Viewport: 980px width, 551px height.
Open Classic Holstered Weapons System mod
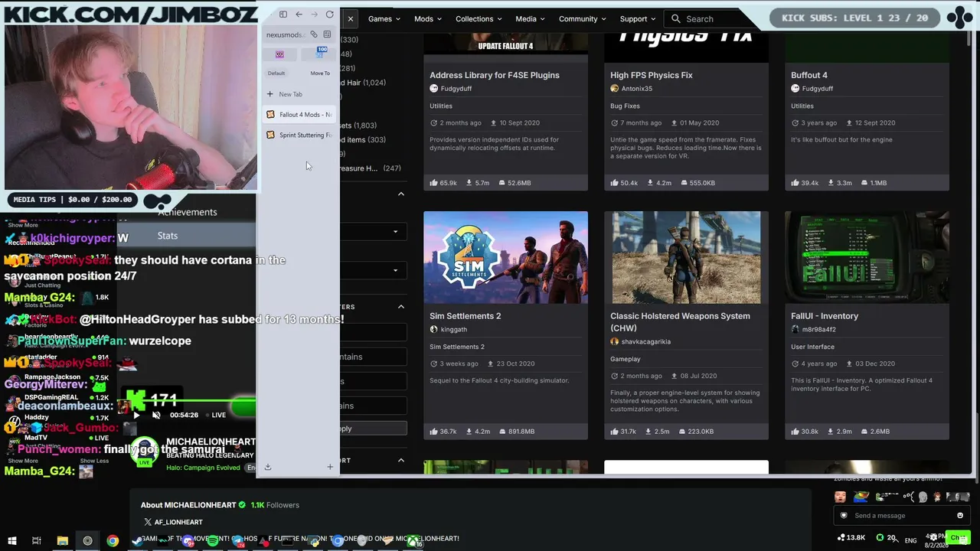[680, 322]
